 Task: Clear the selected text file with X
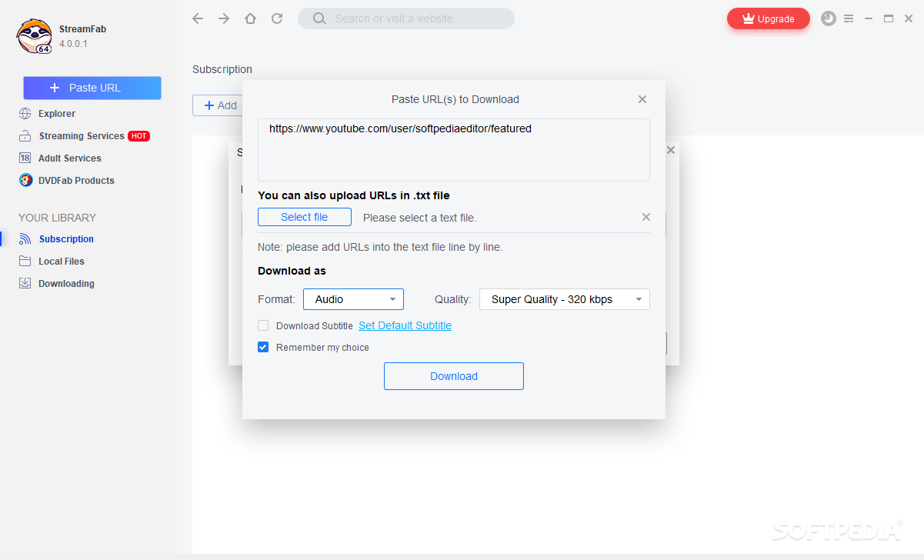(646, 218)
